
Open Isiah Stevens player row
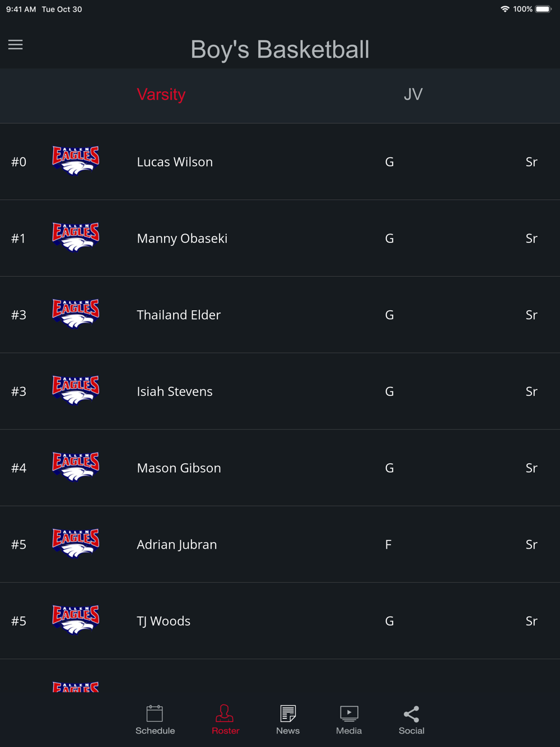[x=175, y=391]
